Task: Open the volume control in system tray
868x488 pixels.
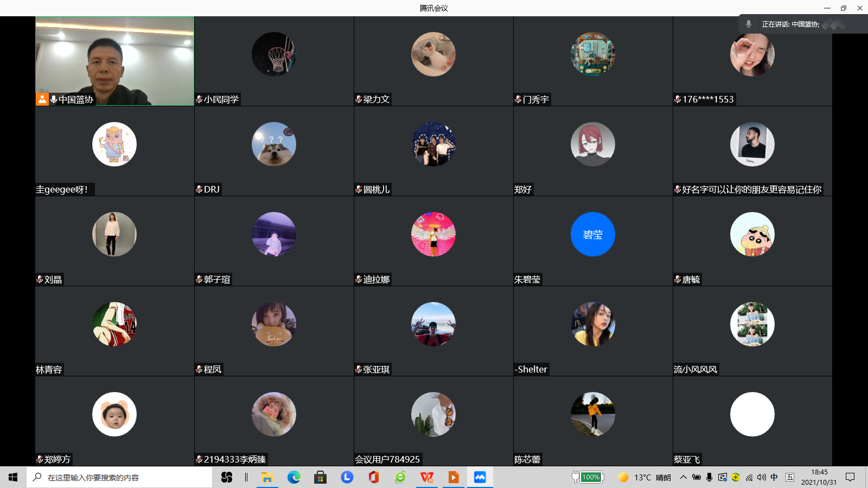Action: 761,477
